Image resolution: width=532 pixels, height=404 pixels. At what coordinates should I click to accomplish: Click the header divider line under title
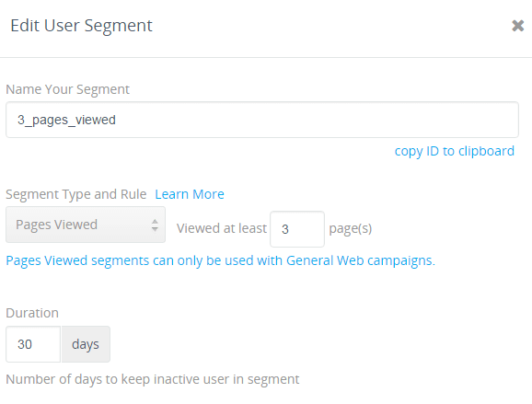266,57
